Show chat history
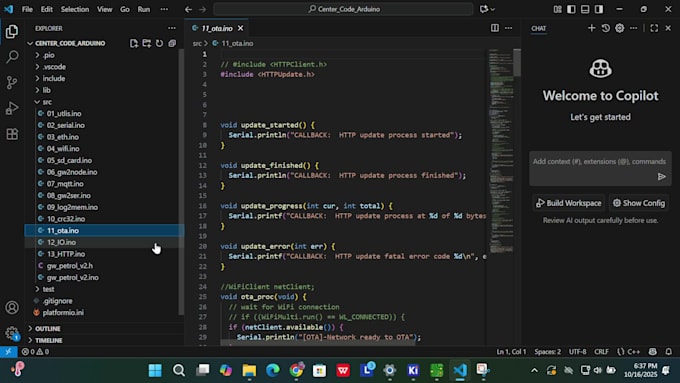680x383 pixels. click(x=605, y=28)
